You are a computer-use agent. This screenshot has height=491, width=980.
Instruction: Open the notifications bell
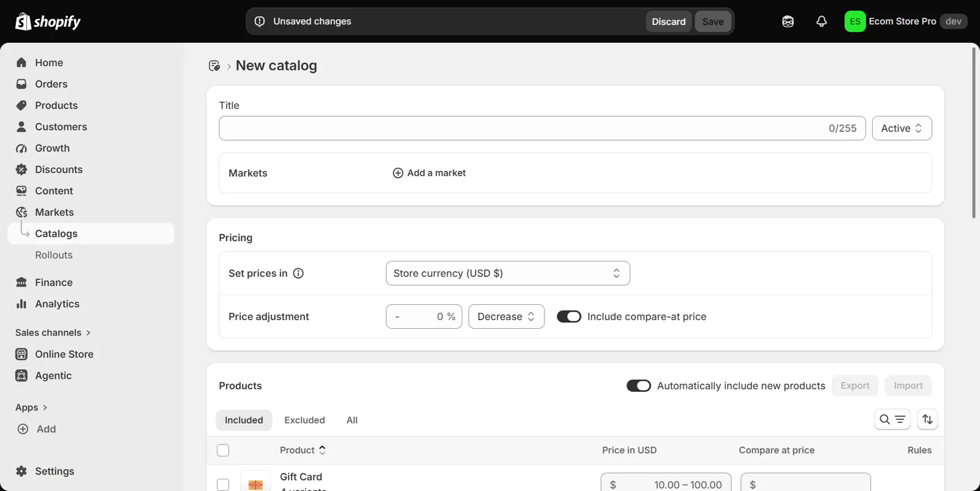coord(821,21)
